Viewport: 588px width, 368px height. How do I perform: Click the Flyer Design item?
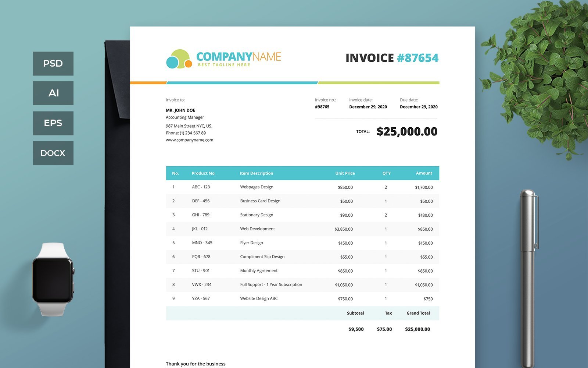point(252,243)
